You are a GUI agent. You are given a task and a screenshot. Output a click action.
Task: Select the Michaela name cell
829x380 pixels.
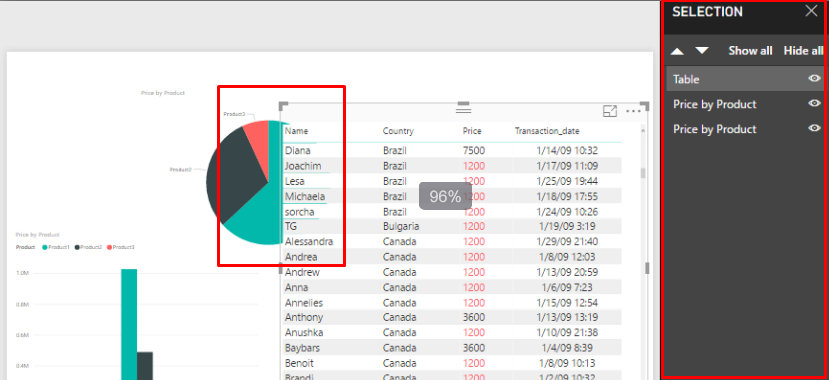tap(305, 197)
